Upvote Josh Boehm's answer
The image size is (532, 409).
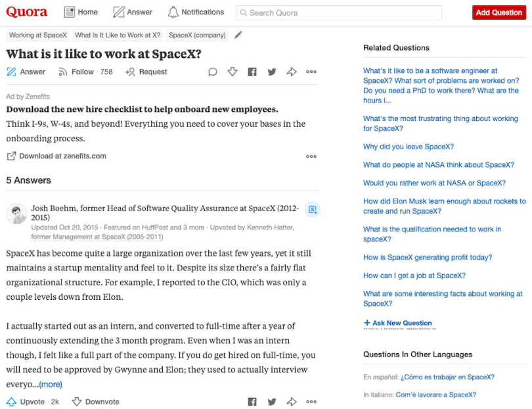pyautogui.click(x=33, y=402)
